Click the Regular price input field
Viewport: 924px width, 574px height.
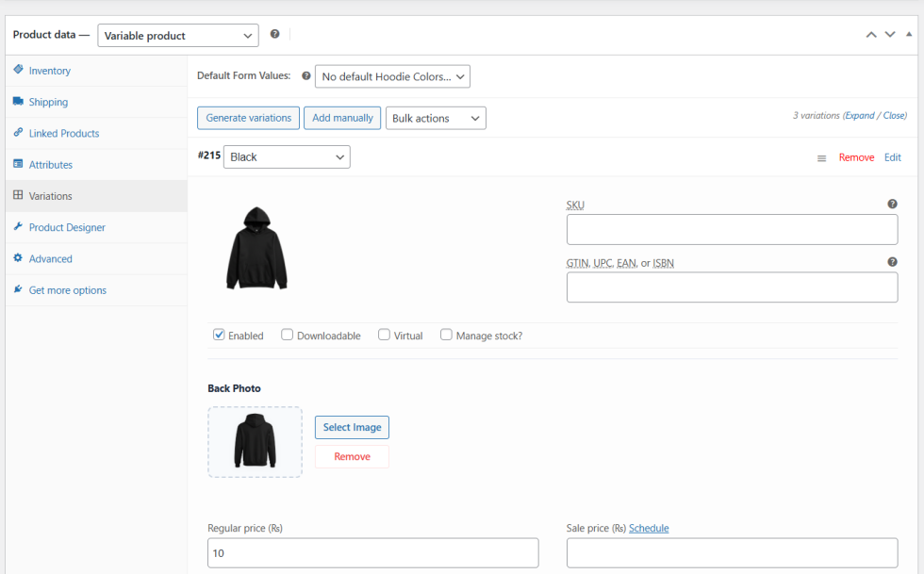click(x=372, y=552)
